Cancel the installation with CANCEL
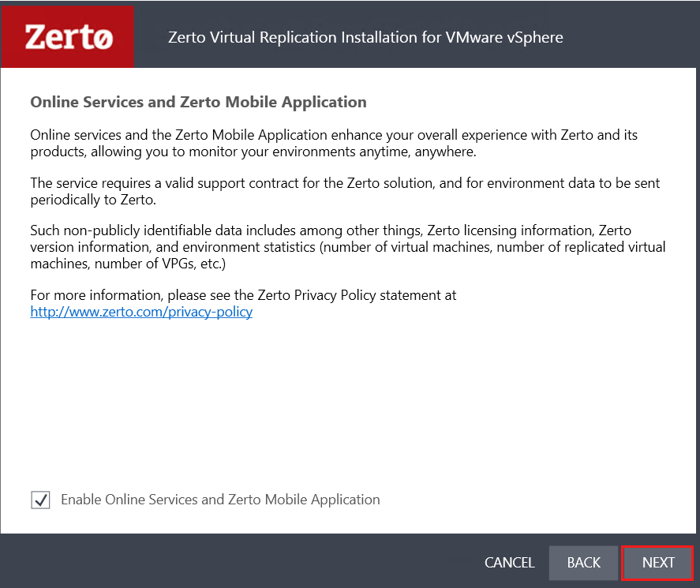This screenshot has width=700, height=588. [x=509, y=563]
